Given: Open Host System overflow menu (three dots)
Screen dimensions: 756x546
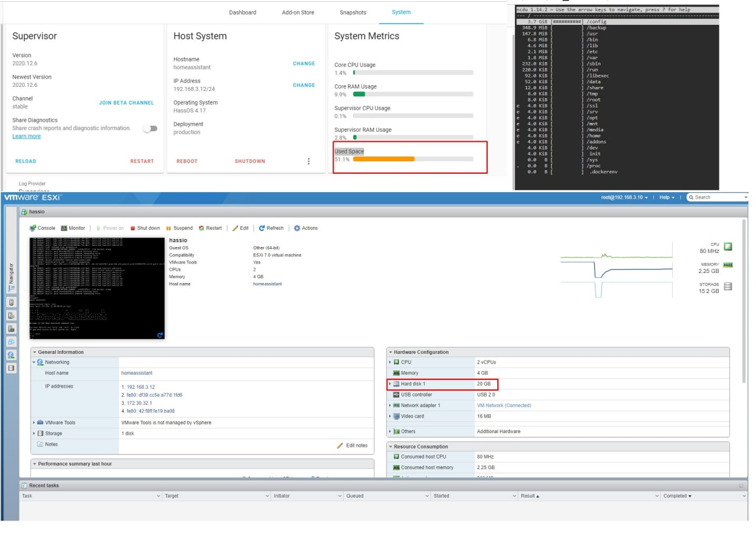Looking at the screenshot, I should tap(308, 161).
